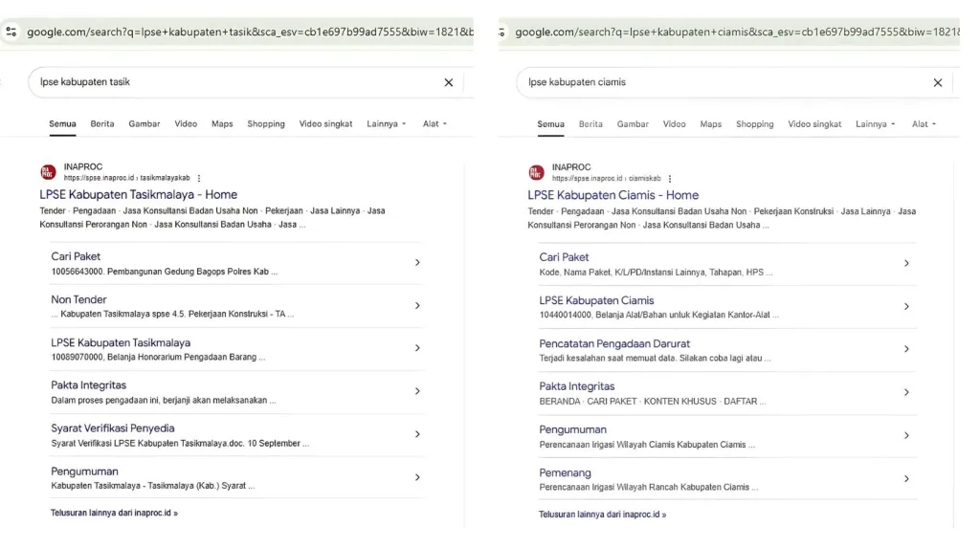Open LPSE Kabupaten Ciamis - Home result
Viewport: 980px width, 548px height.
point(613,195)
